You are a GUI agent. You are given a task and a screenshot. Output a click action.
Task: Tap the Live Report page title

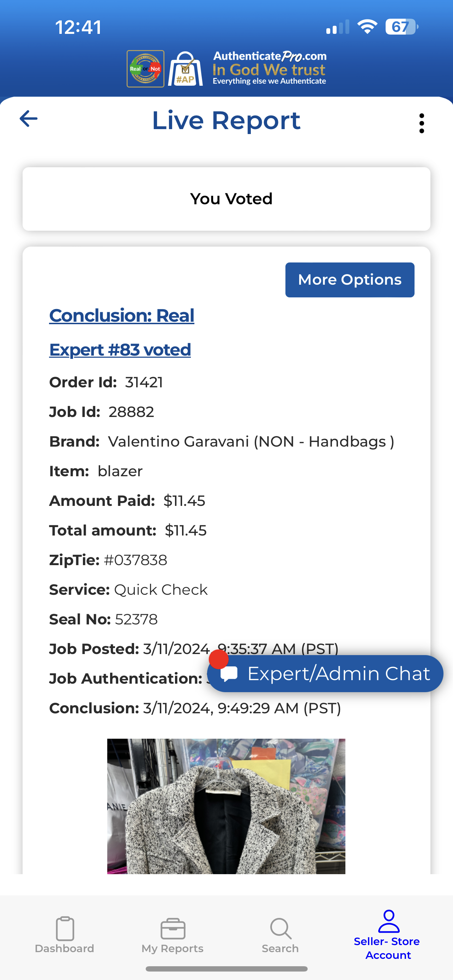click(x=226, y=121)
